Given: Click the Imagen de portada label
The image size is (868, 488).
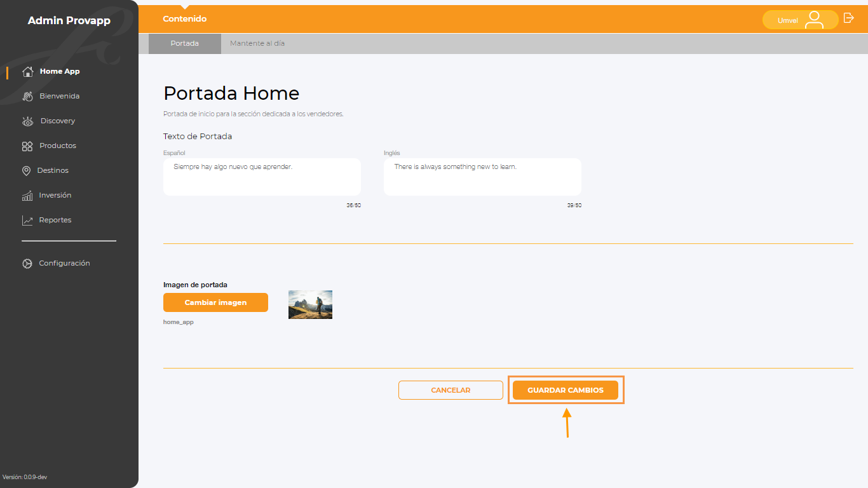Looking at the screenshot, I should [x=195, y=285].
